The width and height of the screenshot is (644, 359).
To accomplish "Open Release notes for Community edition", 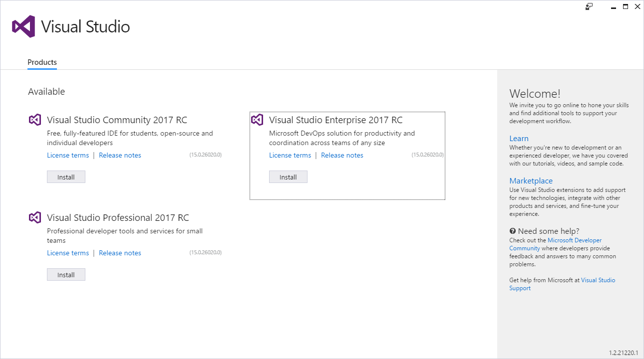I will [120, 155].
